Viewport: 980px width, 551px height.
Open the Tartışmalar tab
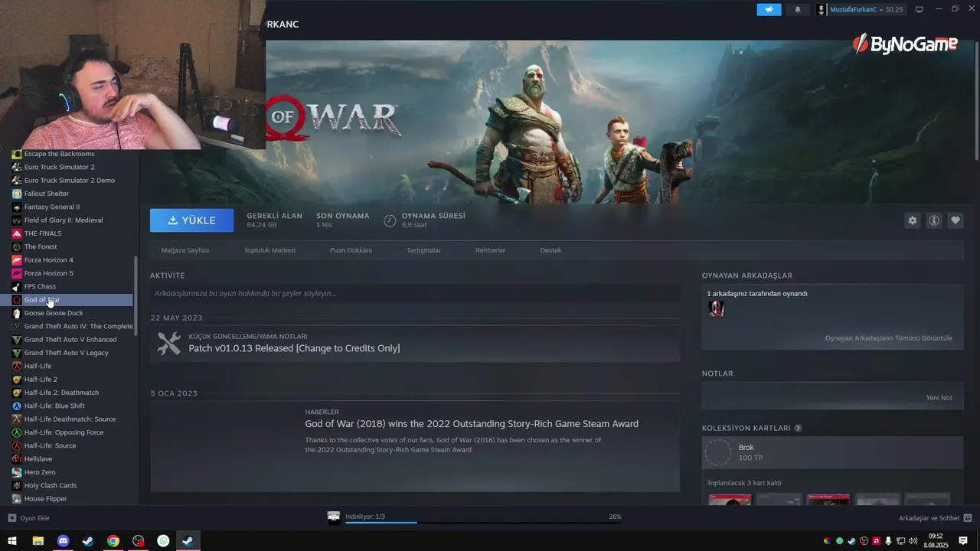coord(423,250)
